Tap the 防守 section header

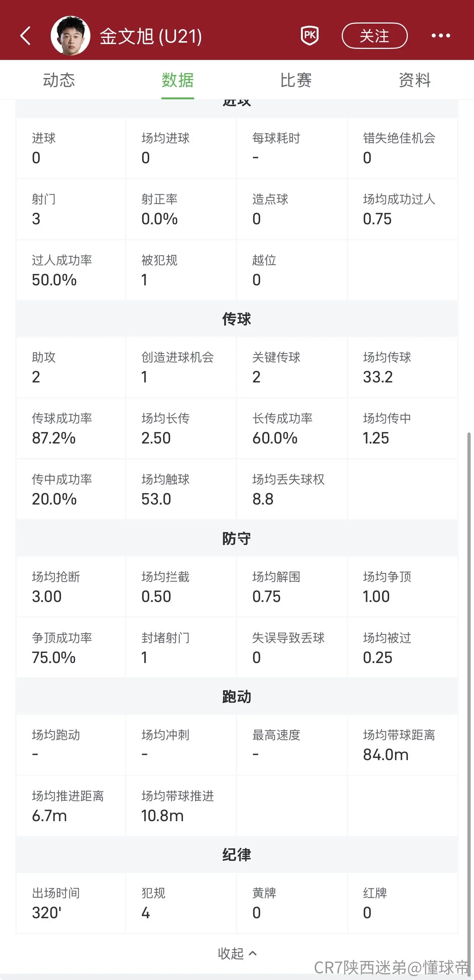click(x=237, y=538)
